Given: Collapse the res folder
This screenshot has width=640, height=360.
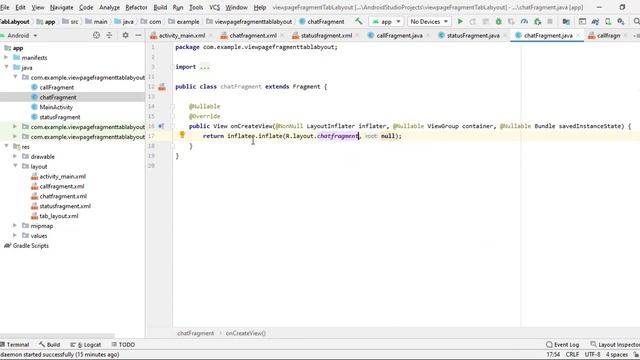Looking at the screenshot, I should (x=6, y=146).
